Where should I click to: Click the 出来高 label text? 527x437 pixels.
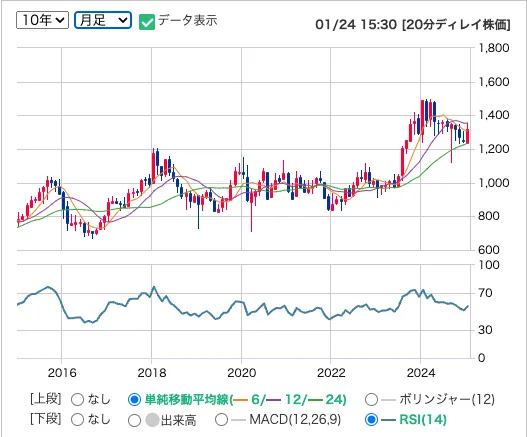click(x=178, y=420)
